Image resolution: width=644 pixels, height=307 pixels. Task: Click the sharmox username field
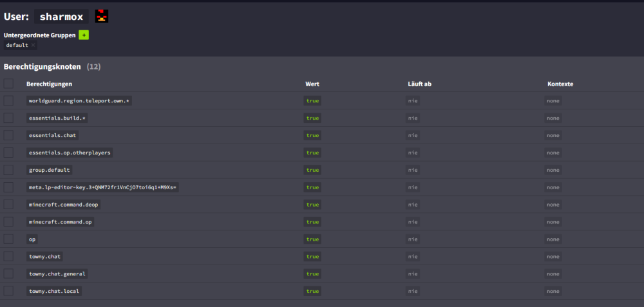click(x=61, y=17)
